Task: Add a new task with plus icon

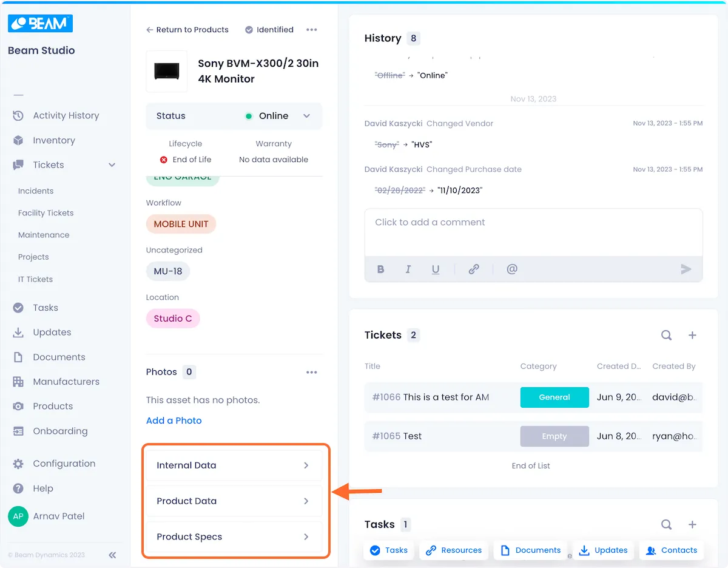Action: pyautogui.click(x=692, y=524)
